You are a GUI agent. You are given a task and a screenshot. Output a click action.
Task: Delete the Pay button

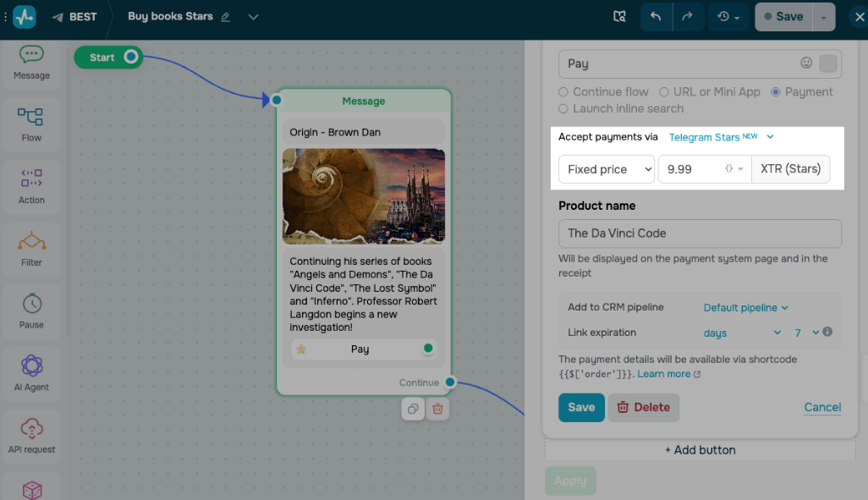(x=643, y=408)
